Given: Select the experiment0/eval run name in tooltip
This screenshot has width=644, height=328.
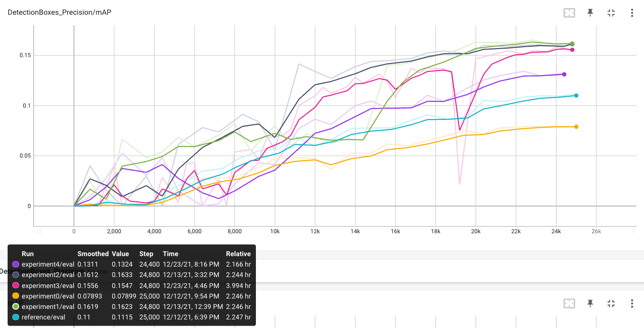Looking at the screenshot, I should pyautogui.click(x=48, y=296).
